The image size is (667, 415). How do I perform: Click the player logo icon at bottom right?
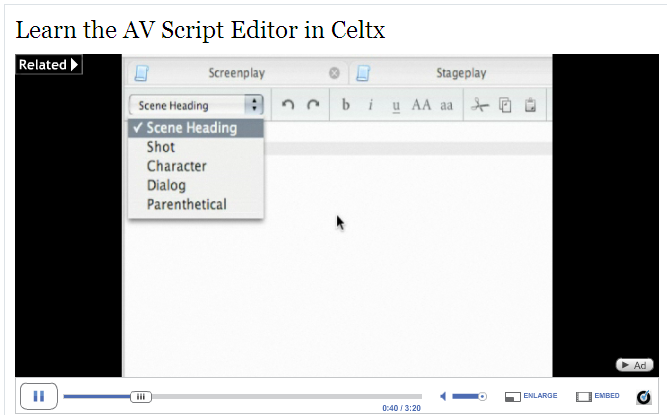[x=644, y=396]
